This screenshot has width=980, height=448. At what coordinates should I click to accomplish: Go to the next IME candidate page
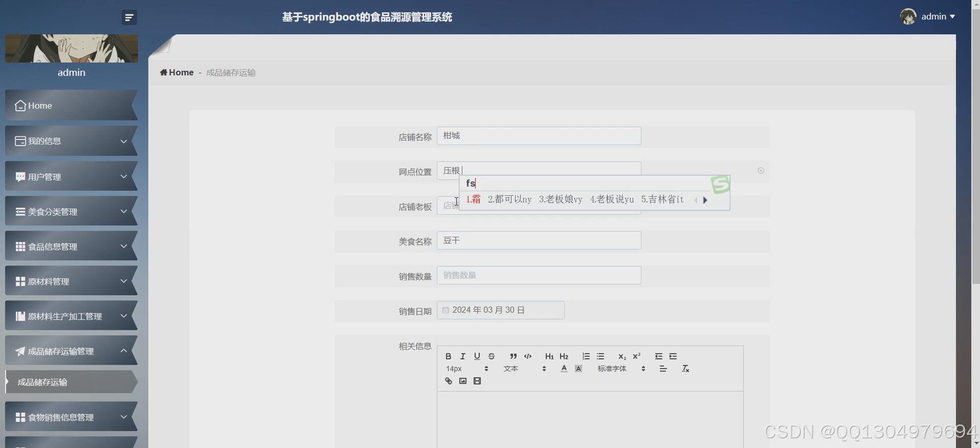point(705,200)
